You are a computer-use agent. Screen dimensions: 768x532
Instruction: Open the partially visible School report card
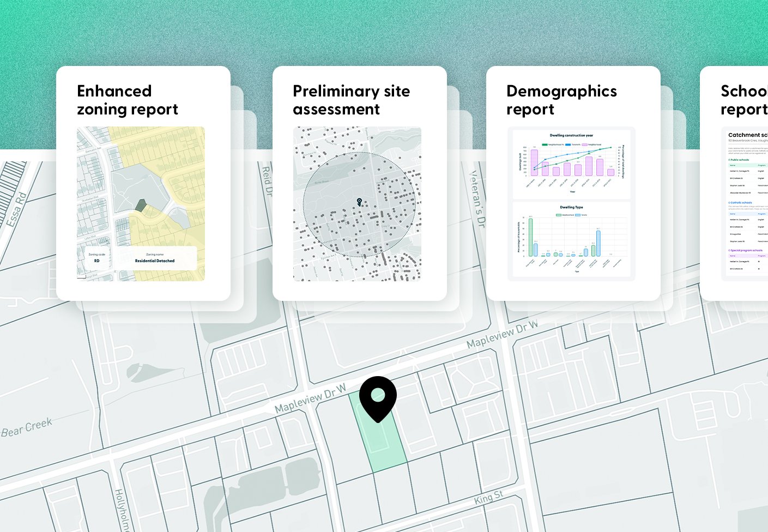(734, 183)
